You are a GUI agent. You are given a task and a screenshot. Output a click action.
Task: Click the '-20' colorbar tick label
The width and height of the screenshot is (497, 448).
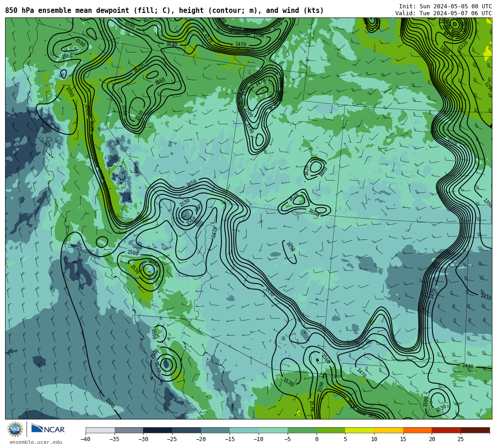[x=201, y=439]
